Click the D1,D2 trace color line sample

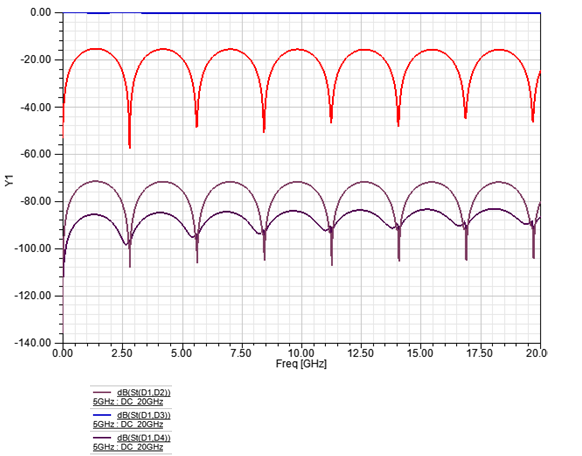[102, 392]
